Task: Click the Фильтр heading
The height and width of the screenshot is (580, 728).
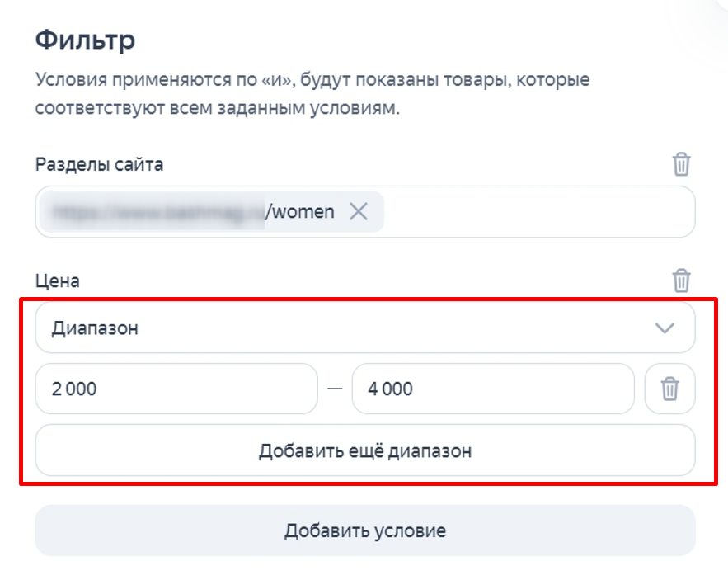Action: (x=85, y=39)
